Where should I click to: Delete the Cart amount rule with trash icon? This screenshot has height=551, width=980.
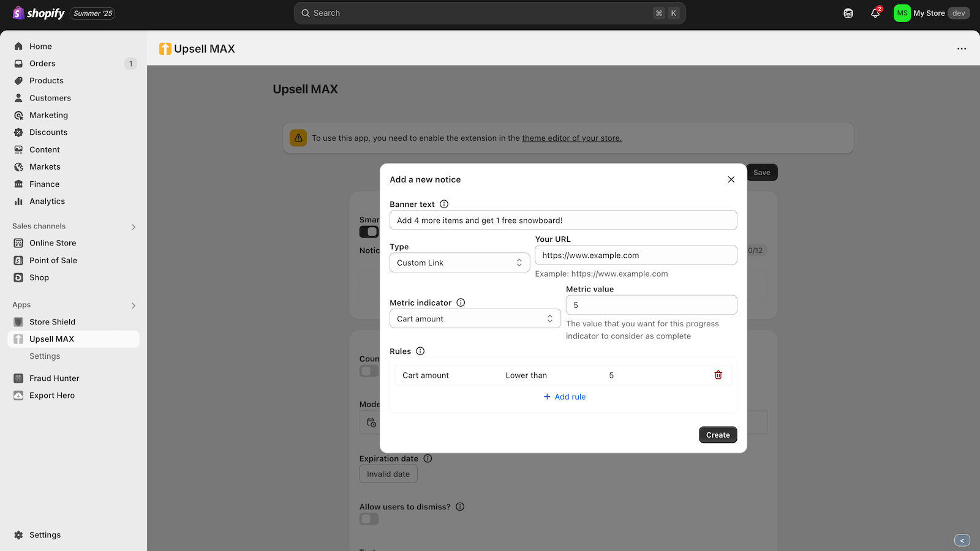point(718,375)
